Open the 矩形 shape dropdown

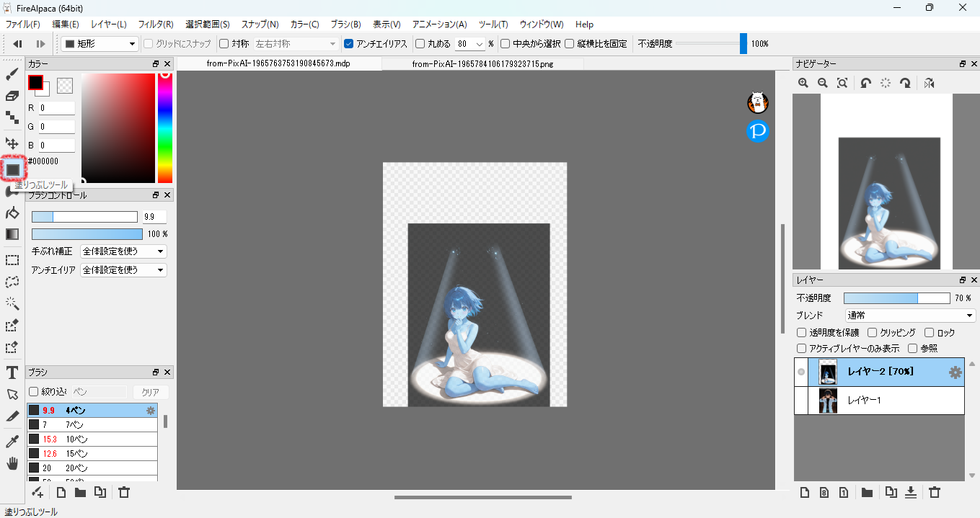pos(100,44)
